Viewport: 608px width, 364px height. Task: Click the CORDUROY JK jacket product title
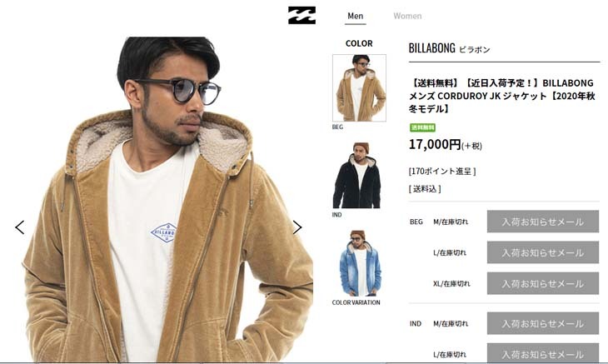tap(502, 96)
